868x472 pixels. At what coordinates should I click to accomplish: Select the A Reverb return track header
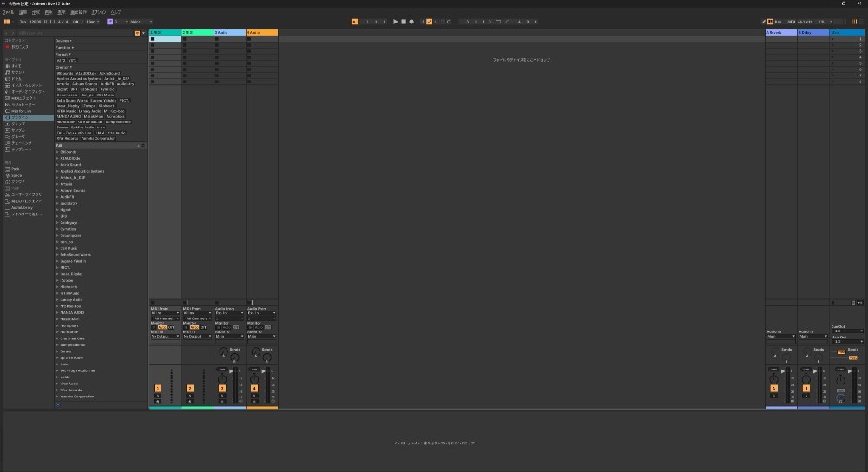[x=780, y=33]
